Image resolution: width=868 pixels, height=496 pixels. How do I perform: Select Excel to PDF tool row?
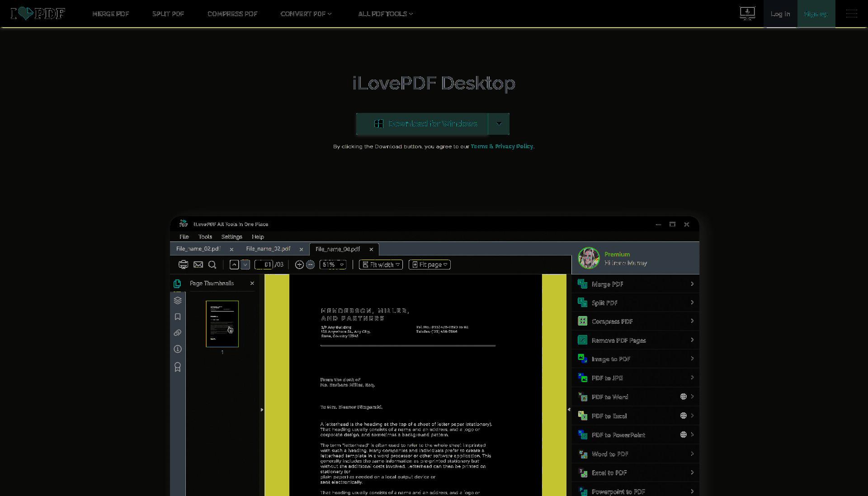point(636,472)
